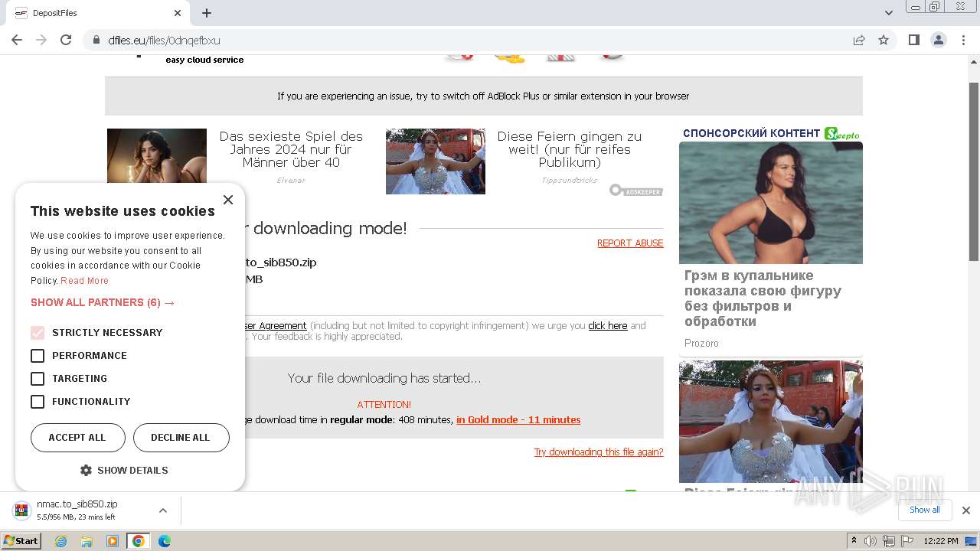
Task: Show all partners (6) link
Action: 103,302
